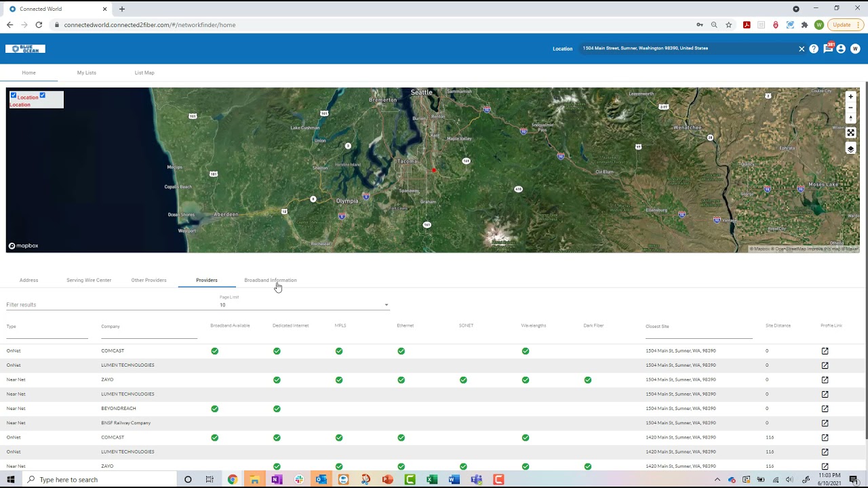The width and height of the screenshot is (868, 488).
Task: Toggle first Location checkbox in legend
Action: (x=14, y=96)
